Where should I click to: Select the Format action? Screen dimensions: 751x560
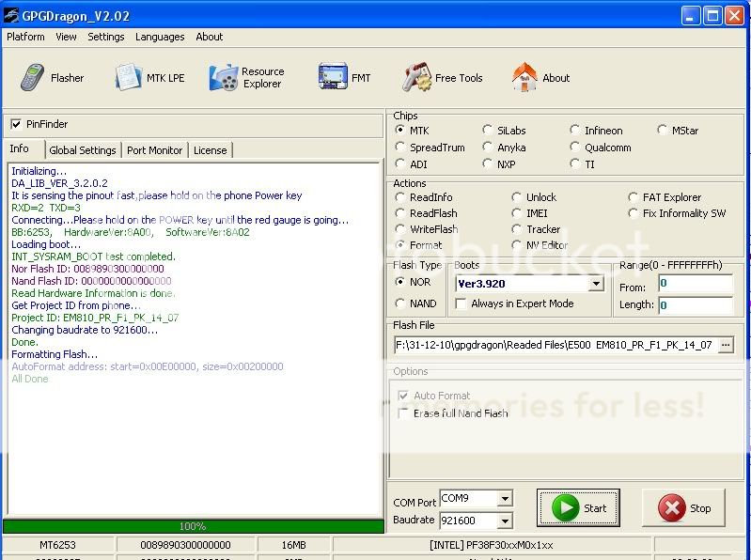(399, 244)
